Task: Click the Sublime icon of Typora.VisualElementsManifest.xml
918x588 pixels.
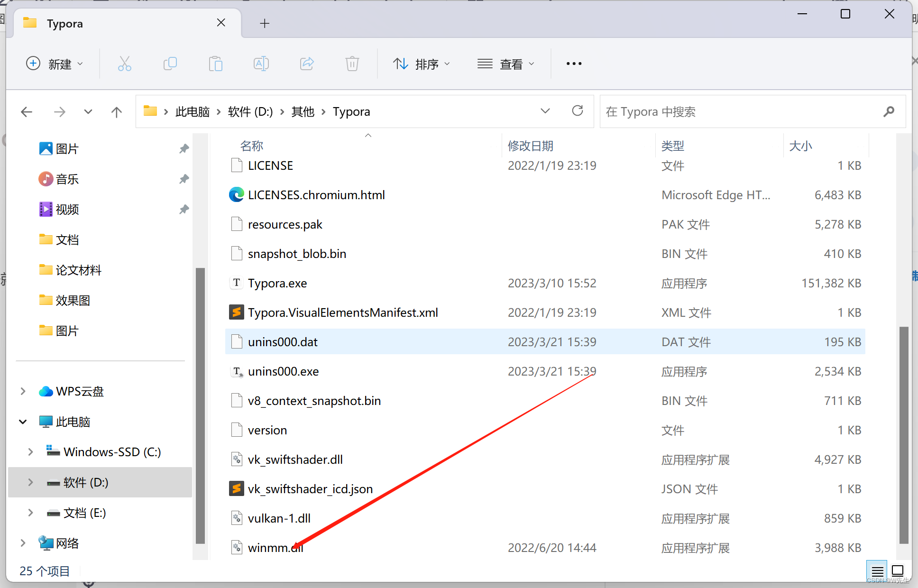Action: click(x=236, y=312)
